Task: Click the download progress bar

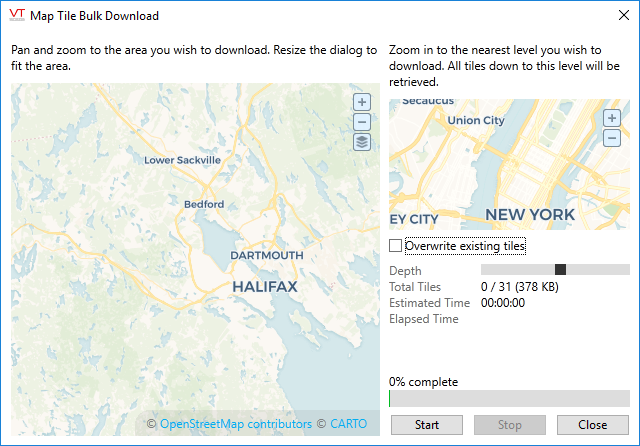Action: [509, 399]
